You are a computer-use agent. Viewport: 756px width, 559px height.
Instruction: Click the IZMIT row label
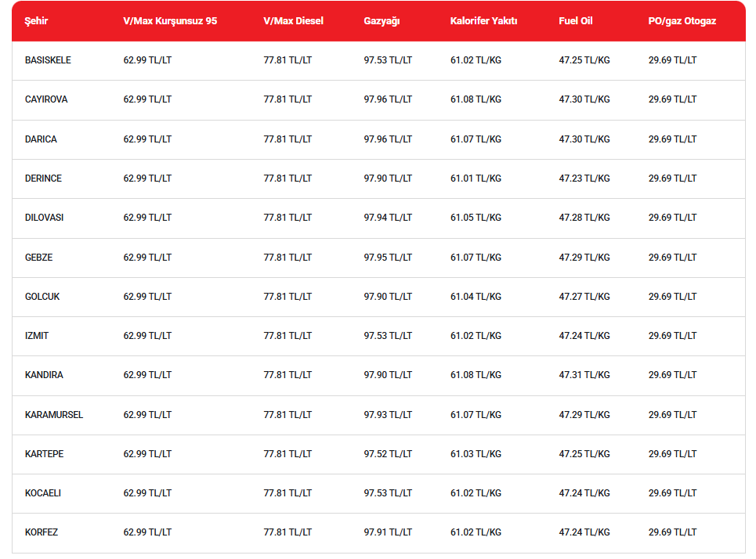coord(37,336)
